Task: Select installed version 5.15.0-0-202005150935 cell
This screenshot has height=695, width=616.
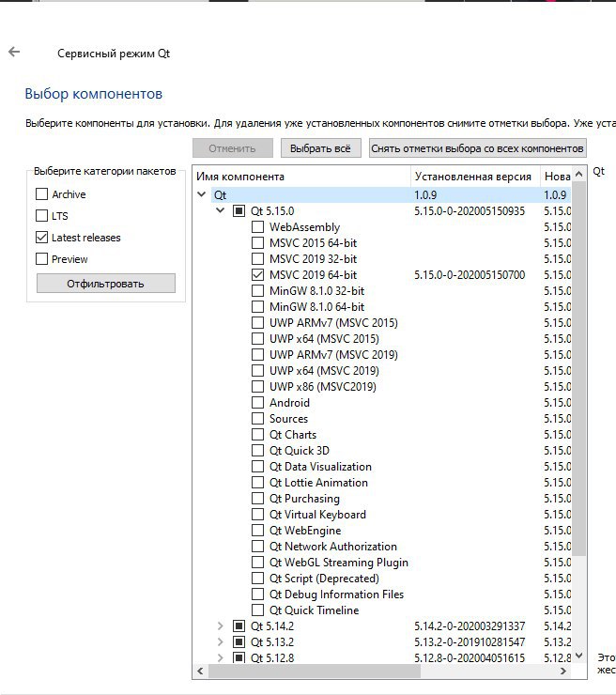Action: point(470,211)
